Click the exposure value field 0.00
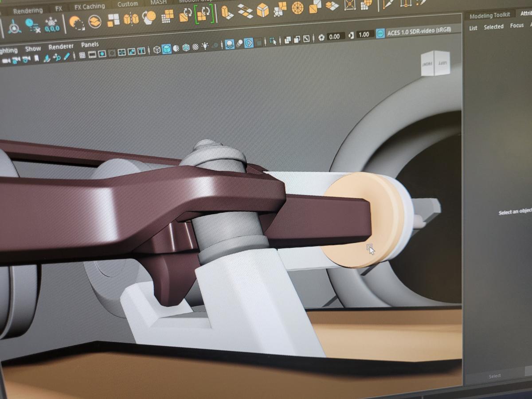This screenshot has width=532, height=399. point(335,36)
